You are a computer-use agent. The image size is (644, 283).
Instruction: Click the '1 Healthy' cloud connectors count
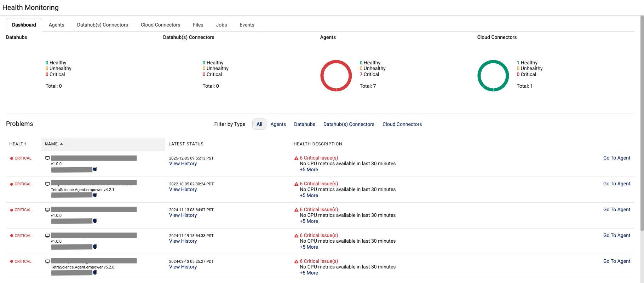[527, 63]
